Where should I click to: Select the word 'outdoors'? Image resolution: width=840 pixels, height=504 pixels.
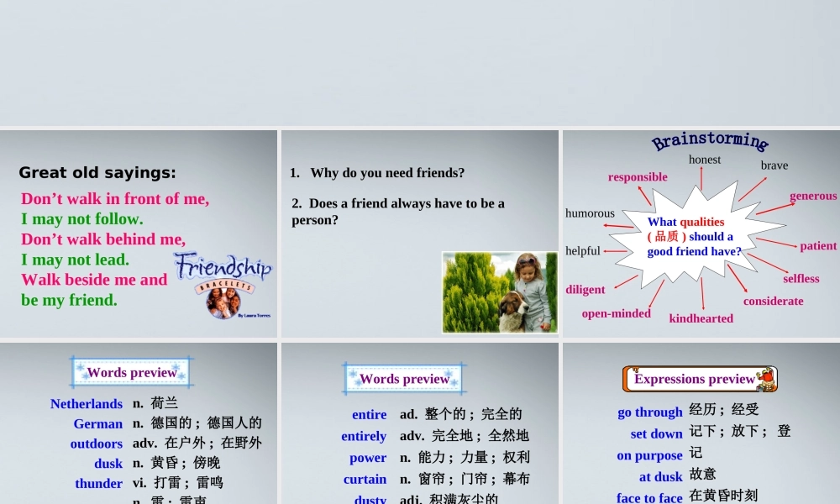pos(97,444)
